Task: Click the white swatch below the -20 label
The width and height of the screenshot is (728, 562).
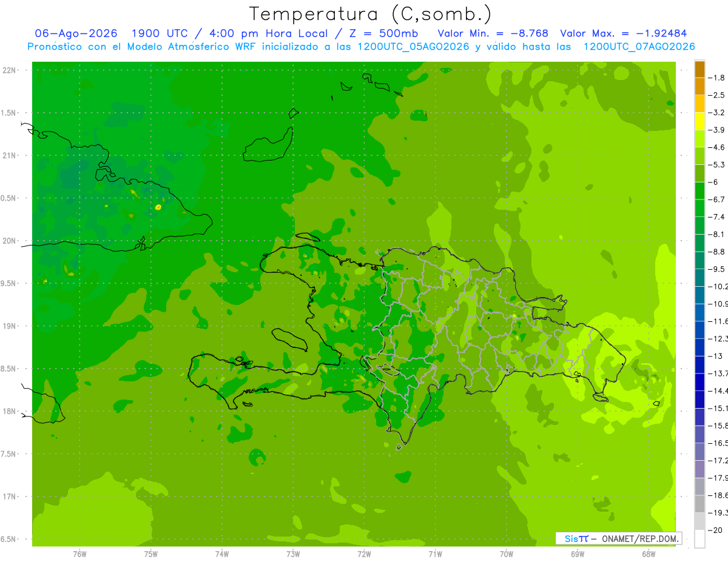Action: [699, 539]
